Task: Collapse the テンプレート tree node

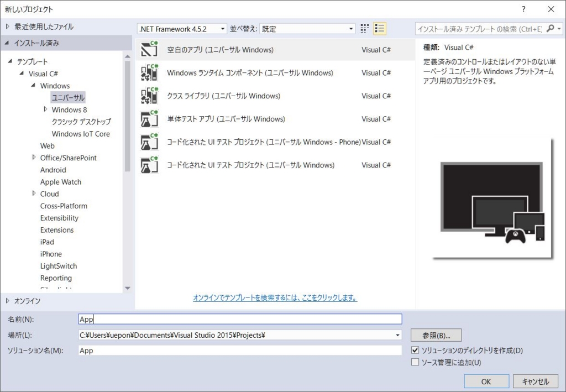Action: [10, 61]
